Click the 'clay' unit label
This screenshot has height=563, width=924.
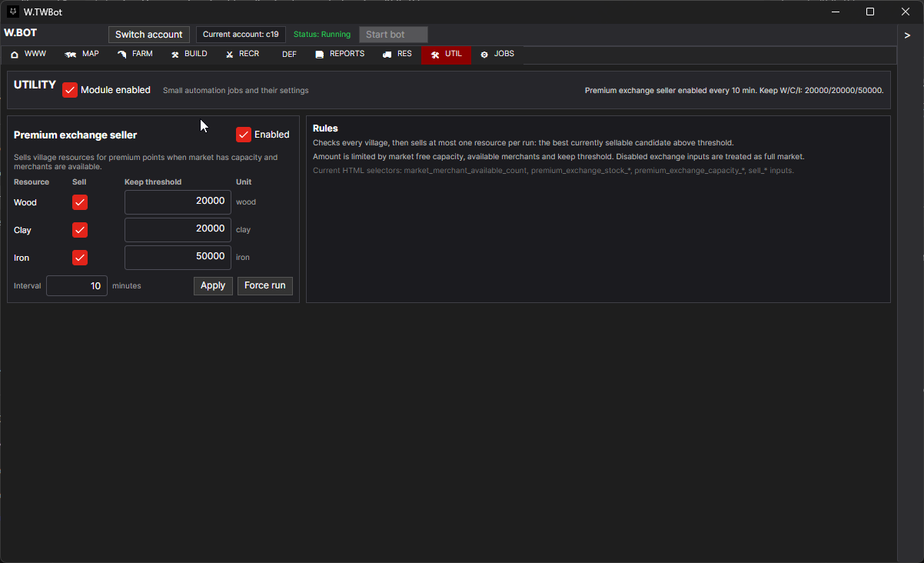point(244,230)
